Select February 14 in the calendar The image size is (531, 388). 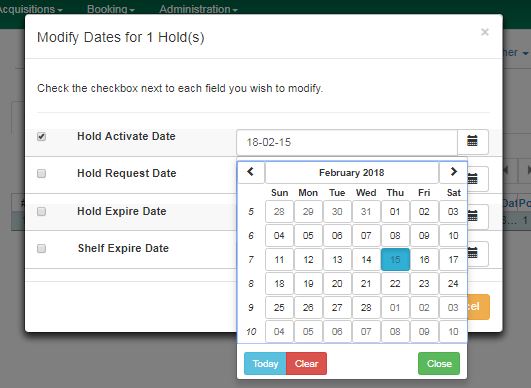(366, 260)
